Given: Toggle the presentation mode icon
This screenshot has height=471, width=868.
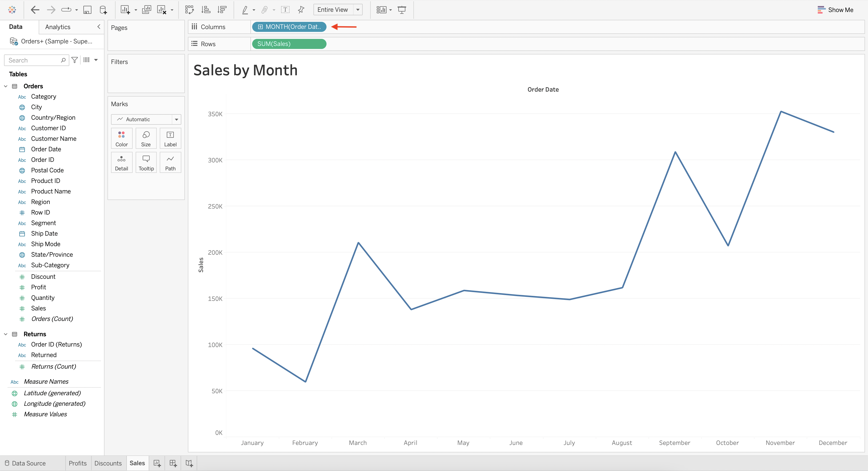Looking at the screenshot, I should coord(402,10).
